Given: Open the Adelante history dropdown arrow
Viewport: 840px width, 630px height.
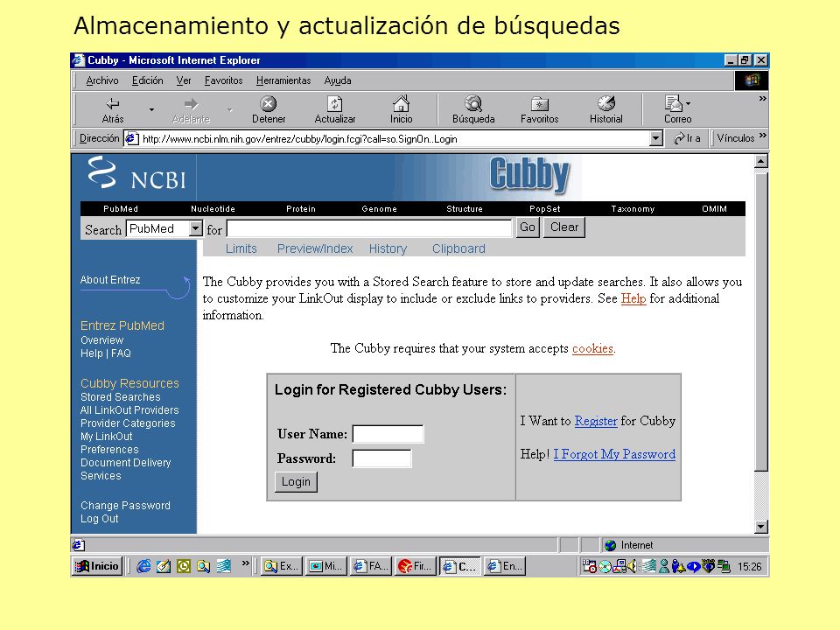Looking at the screenshot, I should (x=230, y=109).
